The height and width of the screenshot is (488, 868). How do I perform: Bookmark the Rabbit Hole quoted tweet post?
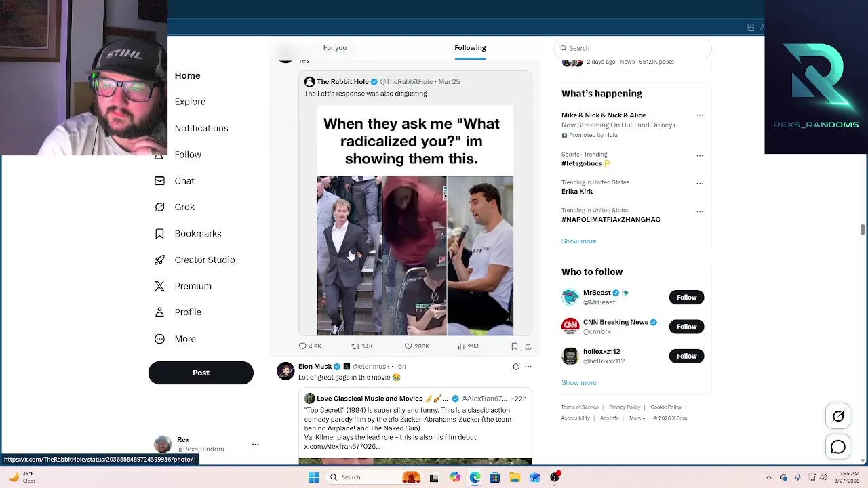coord(515,346)
